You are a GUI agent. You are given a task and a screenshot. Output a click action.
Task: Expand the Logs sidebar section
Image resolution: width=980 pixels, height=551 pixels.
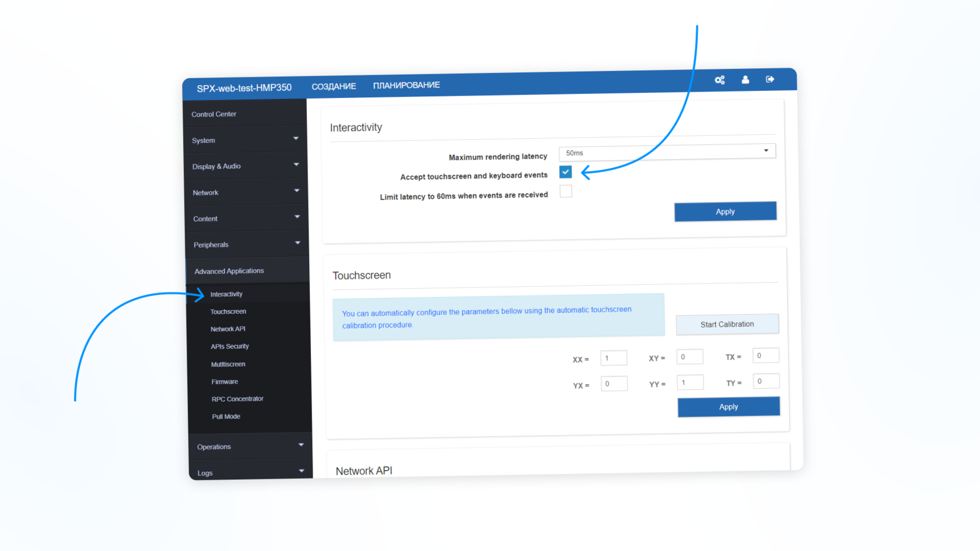tap(251, 472)
